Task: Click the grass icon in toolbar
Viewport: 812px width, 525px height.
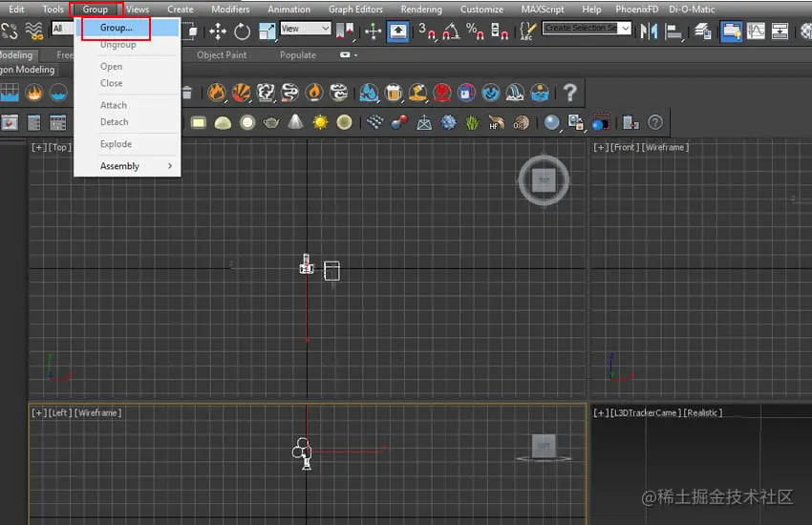Action: [x=472, y=122]
